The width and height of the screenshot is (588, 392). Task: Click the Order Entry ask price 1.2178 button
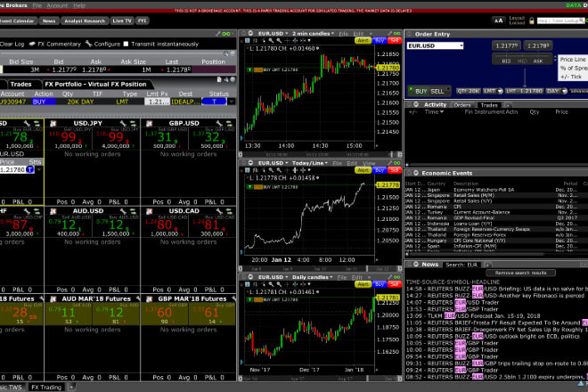[x=538, y=45]
